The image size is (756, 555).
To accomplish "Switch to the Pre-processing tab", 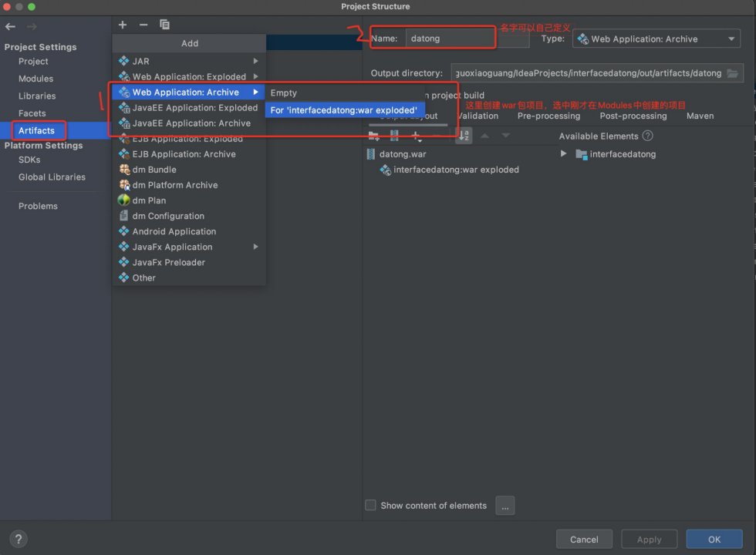I will coord(548,116).
